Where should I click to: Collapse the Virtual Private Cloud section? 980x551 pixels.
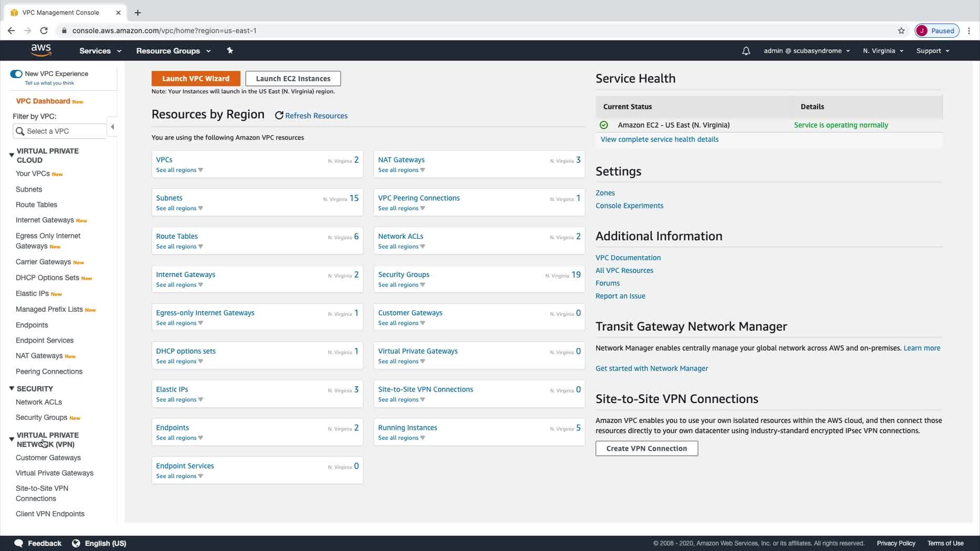(12, 155)
